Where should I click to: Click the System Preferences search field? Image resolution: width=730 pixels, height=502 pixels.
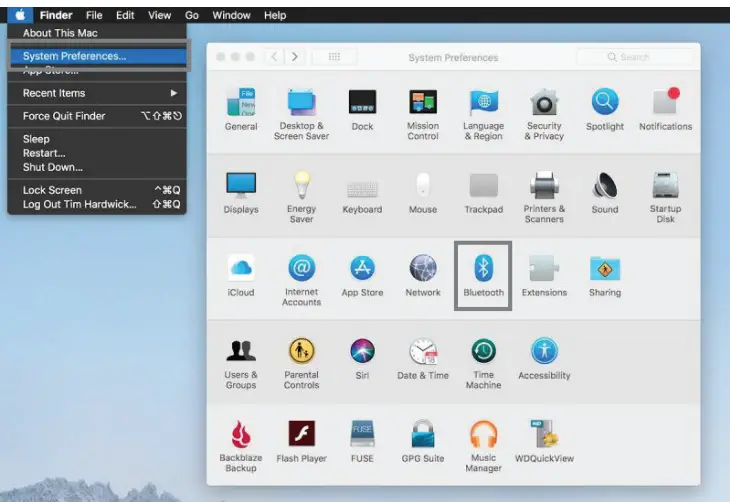click(x=635, y=57)
